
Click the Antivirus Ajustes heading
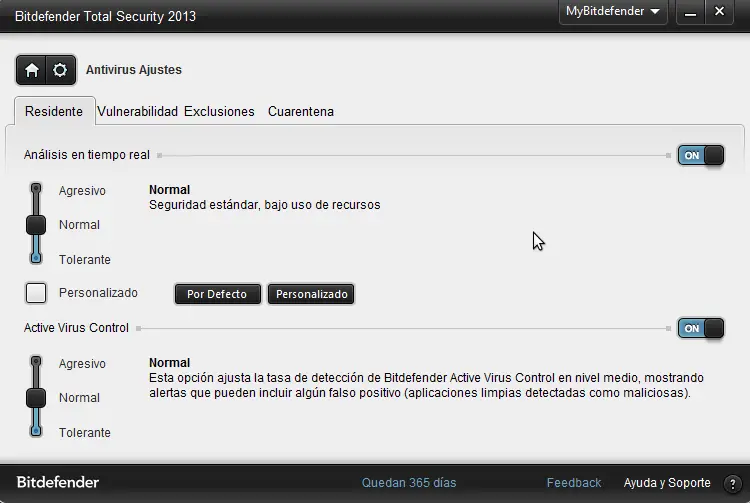134,70
